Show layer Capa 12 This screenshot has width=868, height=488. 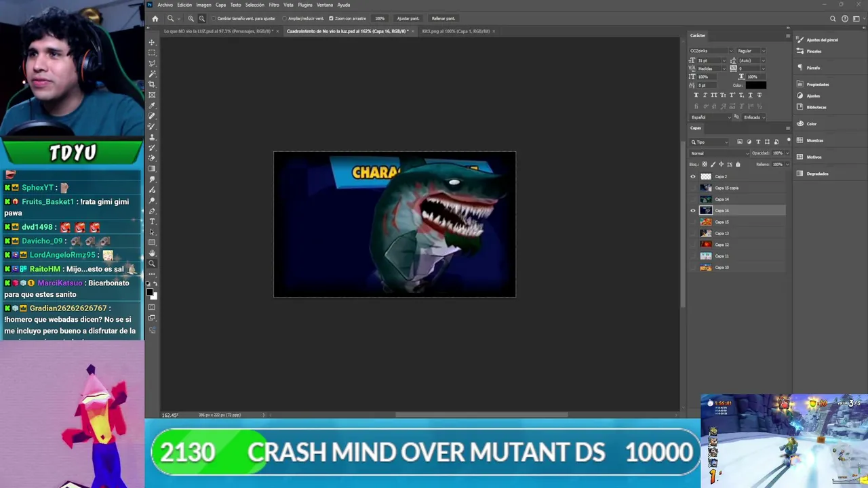(x=693, y=245)
